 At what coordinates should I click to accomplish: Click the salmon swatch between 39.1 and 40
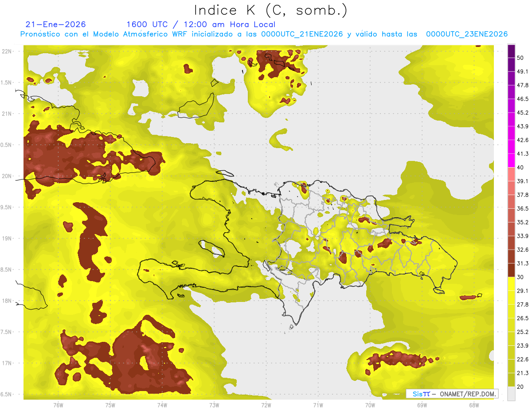(x=511, y=174)
